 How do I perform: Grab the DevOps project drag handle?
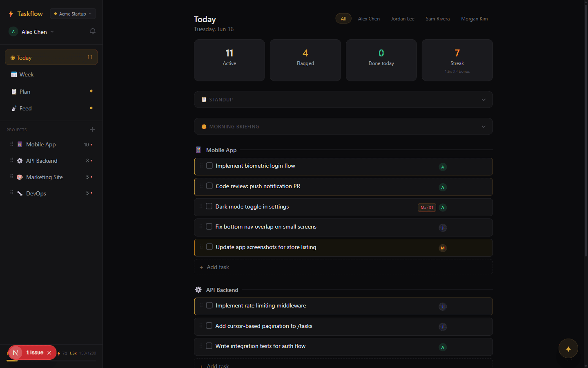click(x=12, y=193)
